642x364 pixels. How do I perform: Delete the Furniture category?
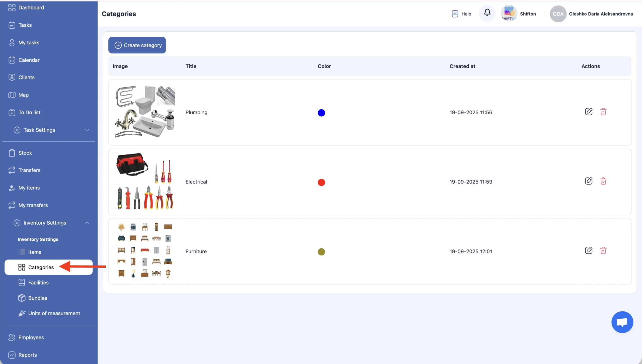[x=603, y=251]
